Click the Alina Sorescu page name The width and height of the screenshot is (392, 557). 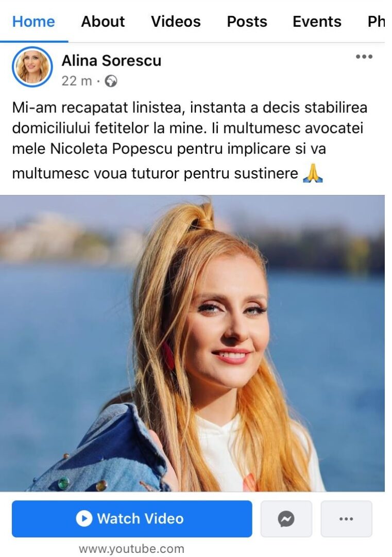111,61
